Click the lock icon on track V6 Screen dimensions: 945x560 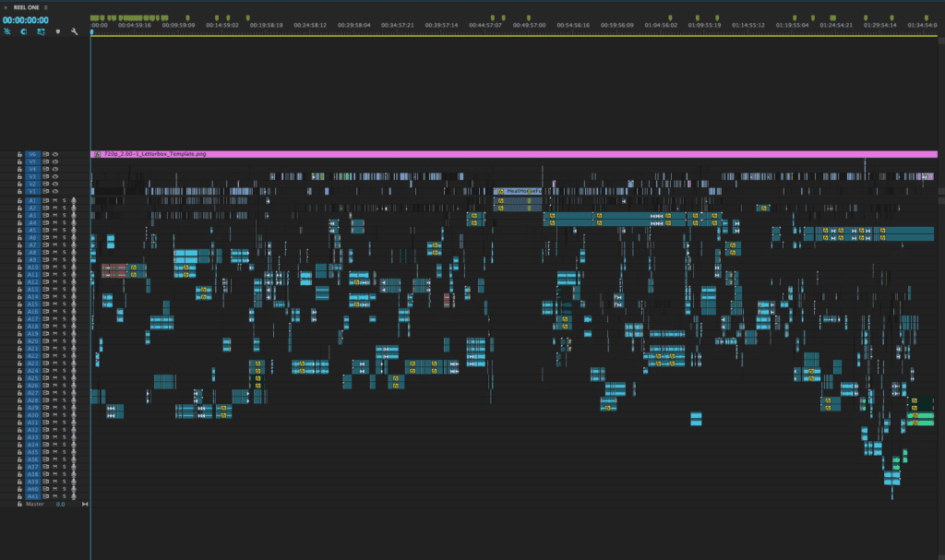19,154
